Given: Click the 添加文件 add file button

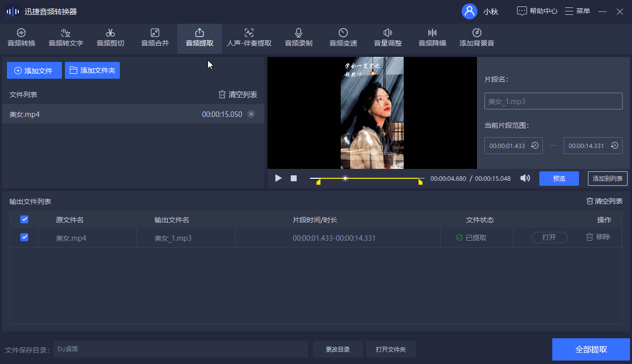Looking at the screenshot, I should click(34, 70).
